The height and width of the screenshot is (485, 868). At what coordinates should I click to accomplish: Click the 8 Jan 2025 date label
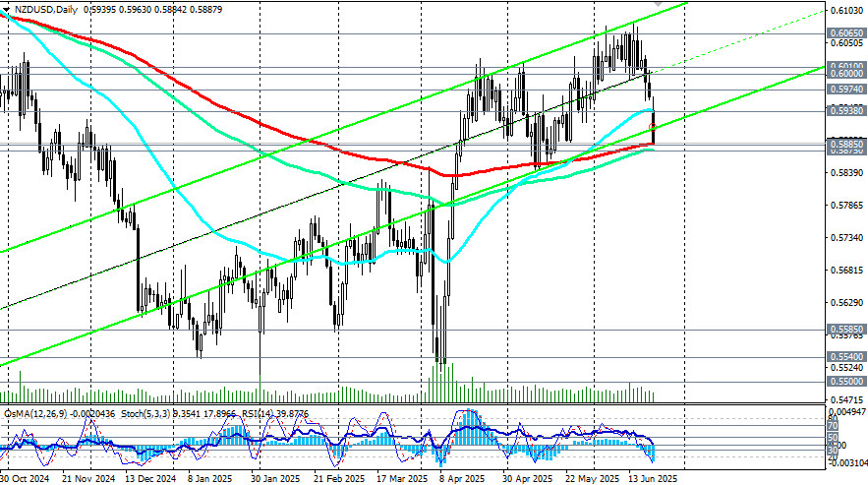pos(209,478)
